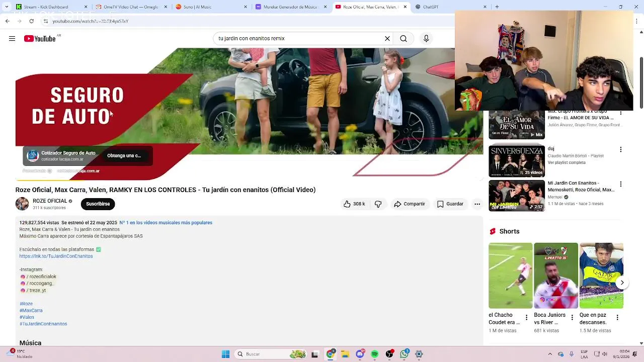Image resolution: width=644 pixels, height=362 pixels.
Task: Open the YouTube hamburger guide menu
Action: tap(12, 39)
